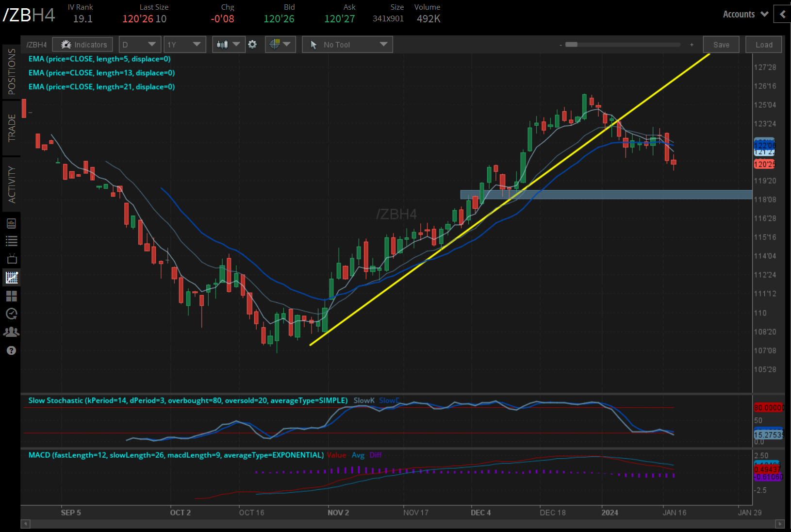Click the DEC 4 date on the time axis

pos(481,513)
